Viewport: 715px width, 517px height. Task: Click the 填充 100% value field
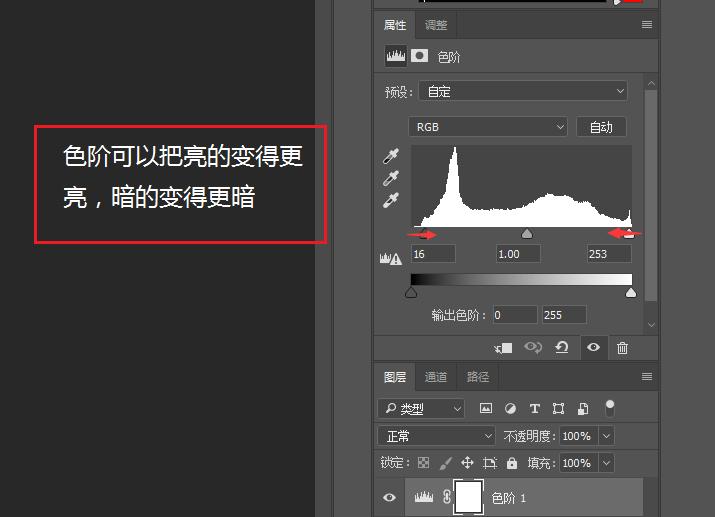coord(579,463)
